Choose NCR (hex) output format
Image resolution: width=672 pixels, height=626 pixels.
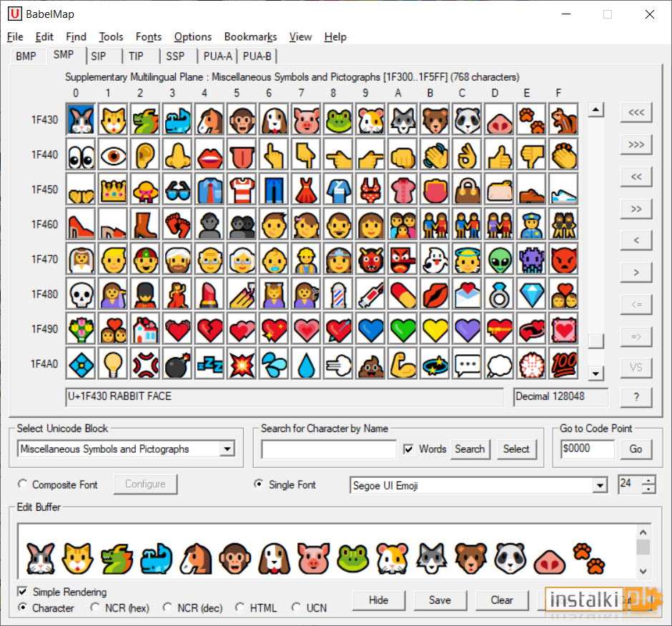94,607
